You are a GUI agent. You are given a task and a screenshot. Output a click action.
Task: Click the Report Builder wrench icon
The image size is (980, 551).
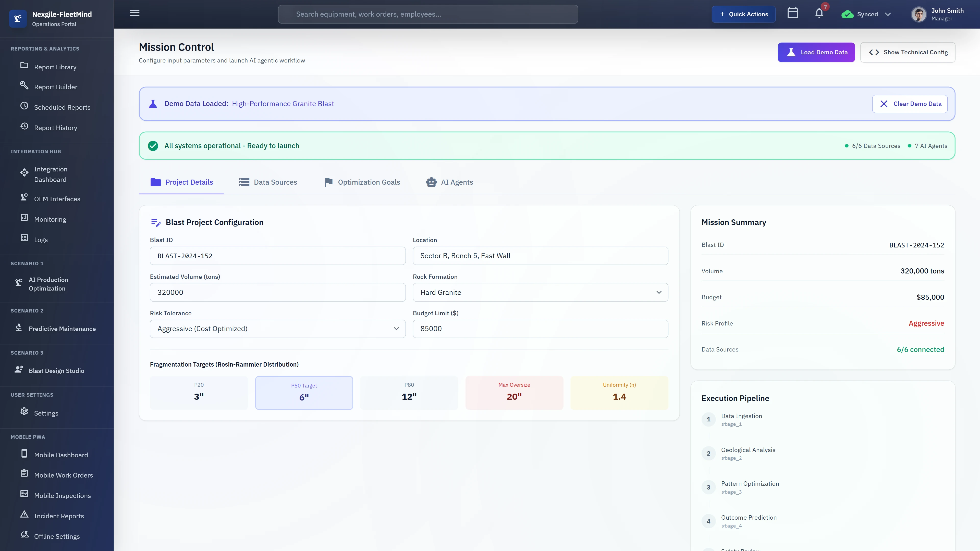pos(24,85)
